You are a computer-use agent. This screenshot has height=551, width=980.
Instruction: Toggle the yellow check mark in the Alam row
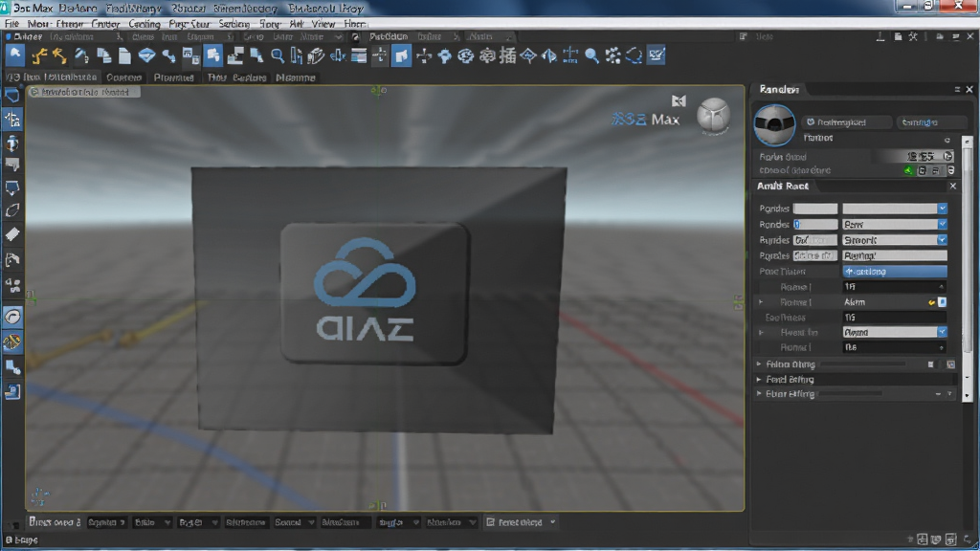tap(931, 302)
